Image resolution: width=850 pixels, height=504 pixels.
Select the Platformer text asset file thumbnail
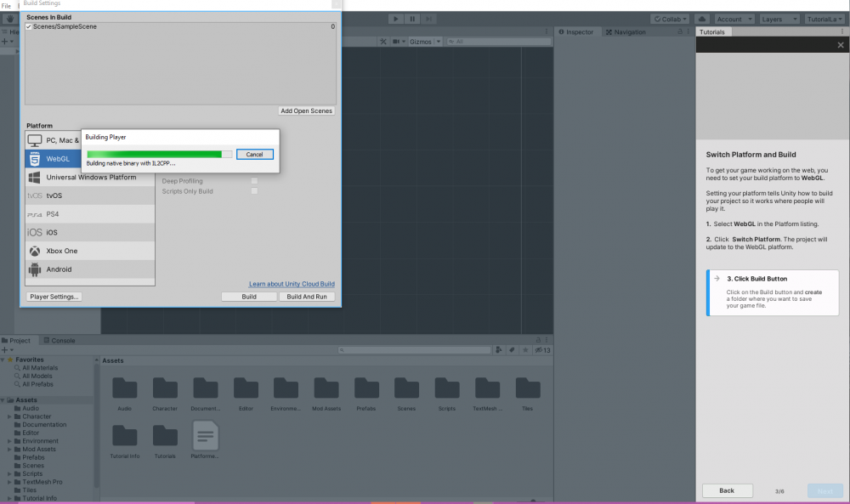pos(206,435)
